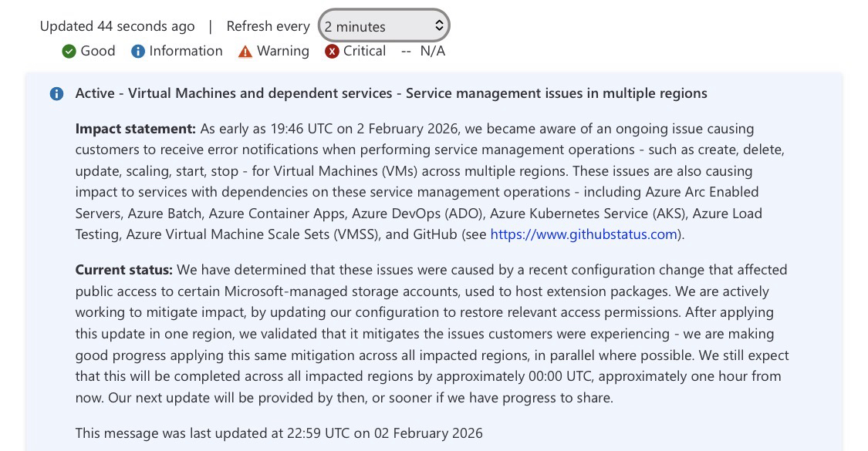Open the Refresh every interval dropdown
The width and height of the screenshot is (868, 451).
[383, 26]
